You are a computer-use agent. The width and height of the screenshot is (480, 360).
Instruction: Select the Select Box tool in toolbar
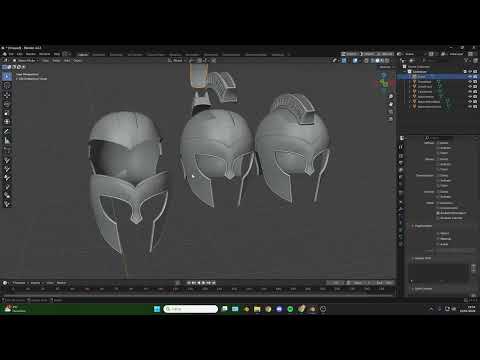(7, 76)
